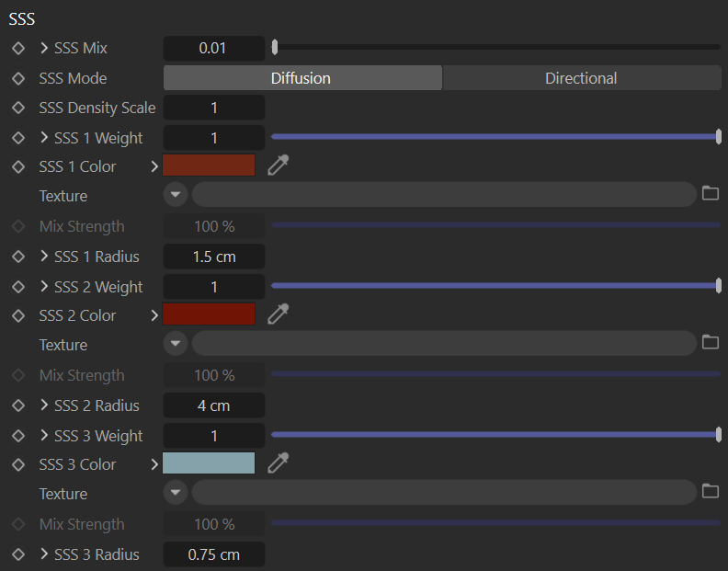The image size is (728, 571).
Task: Click the keyframe diamond beside SSS Mix
Action: tap(18, 49)
